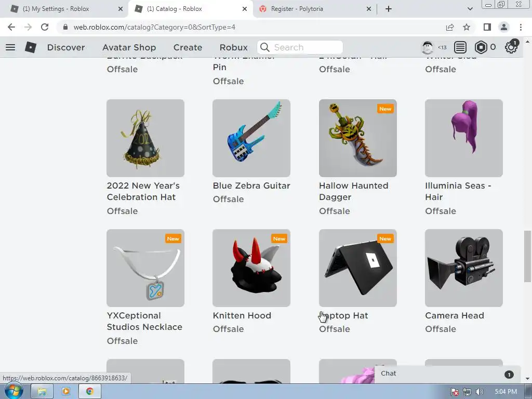Open the Laptop Hat title link
Screen dimensions: 532x399
(343, 315)
